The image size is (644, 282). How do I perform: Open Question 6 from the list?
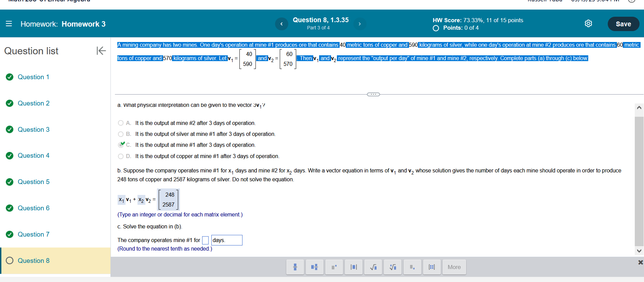[x=34, y=208]
